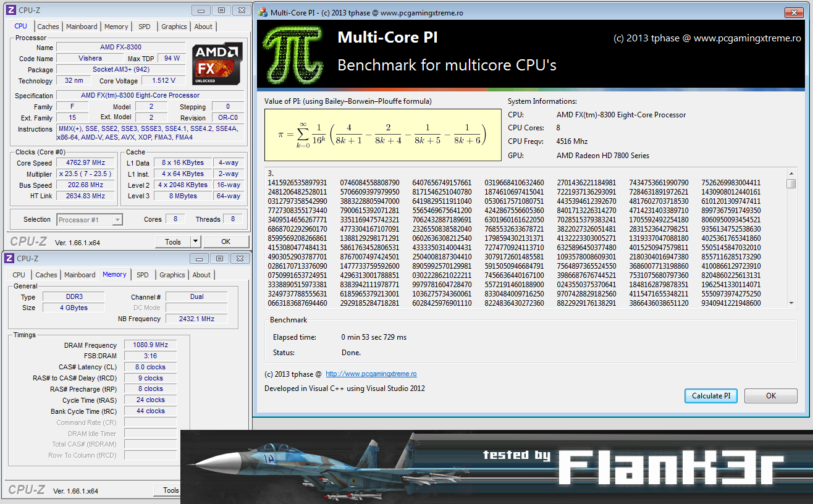Switch to CPU tab in lower CPU-Z window

click(x=19, y=275)
